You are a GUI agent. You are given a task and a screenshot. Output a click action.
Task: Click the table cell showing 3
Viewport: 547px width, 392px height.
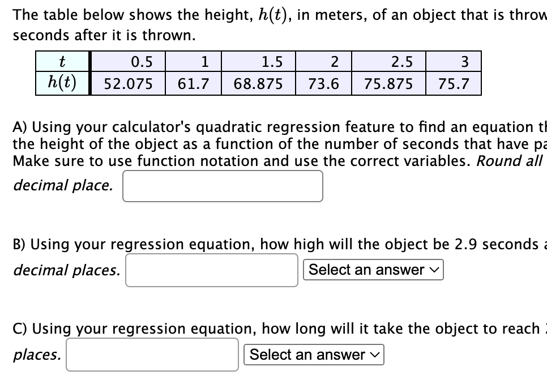[x=453, y=61]
